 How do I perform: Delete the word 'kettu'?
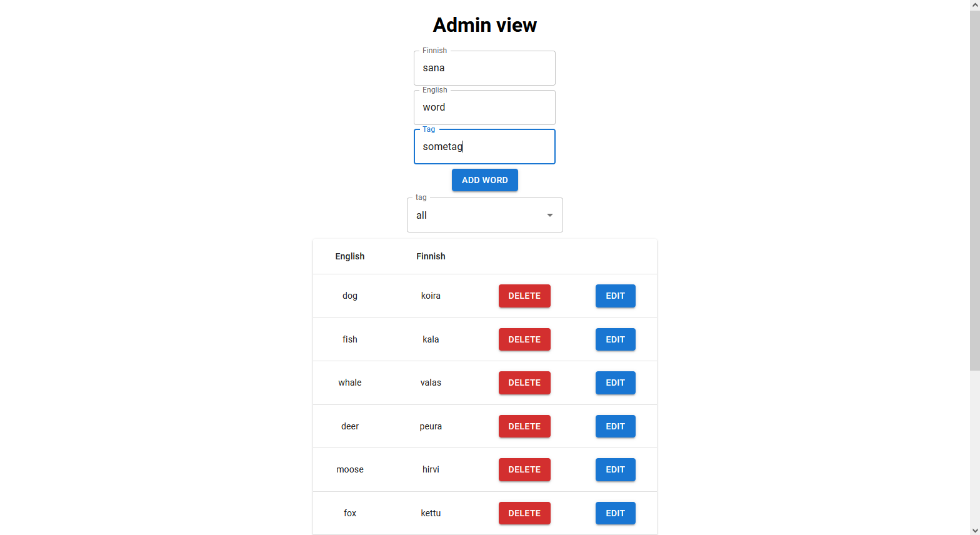point(524,512)
